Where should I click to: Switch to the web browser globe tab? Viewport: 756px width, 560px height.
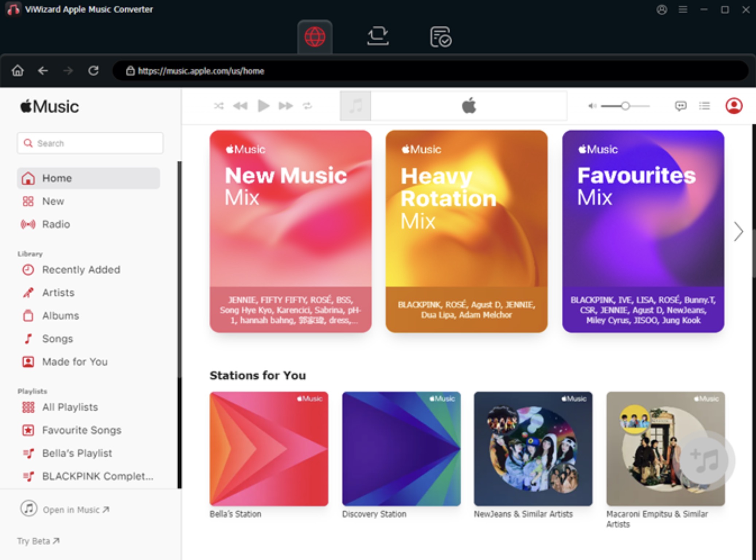[315, 36]
